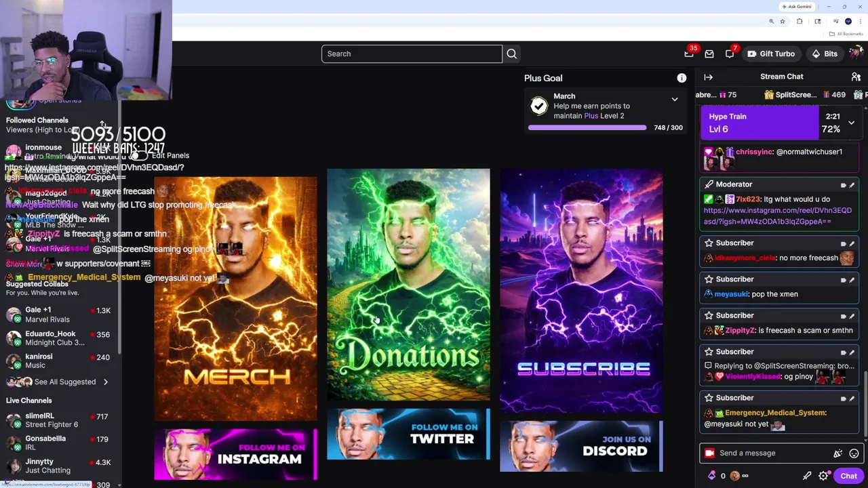Screen dimensions: 868x488
Task: Open the channel points balance icon
Action: [x=734, y=476]
